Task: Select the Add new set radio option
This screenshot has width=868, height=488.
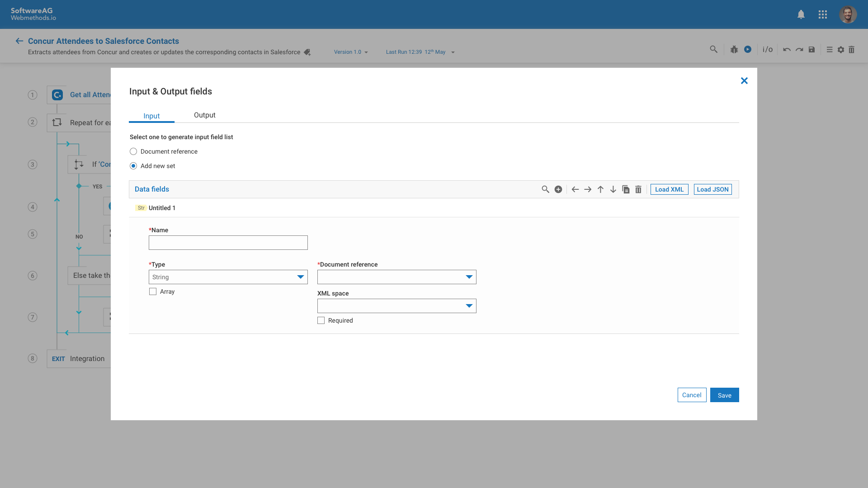Action: [x=133, y=166]
